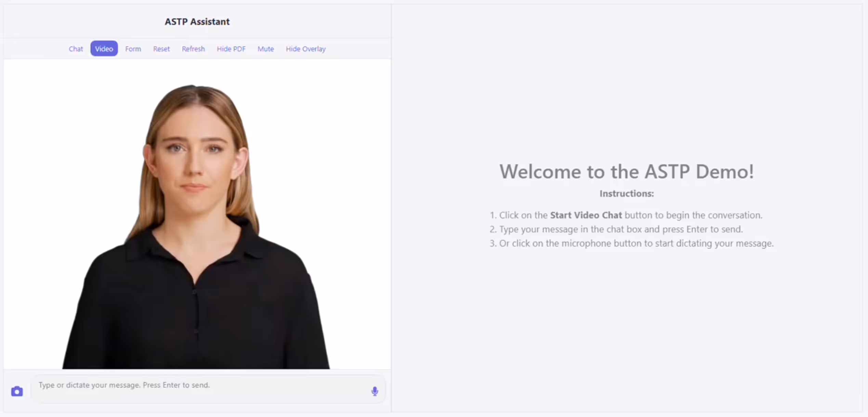The width and height of the screenshot is (868, 417).
Task: Toggle Hide PDF in the toolbar
Action: [231, 49]
